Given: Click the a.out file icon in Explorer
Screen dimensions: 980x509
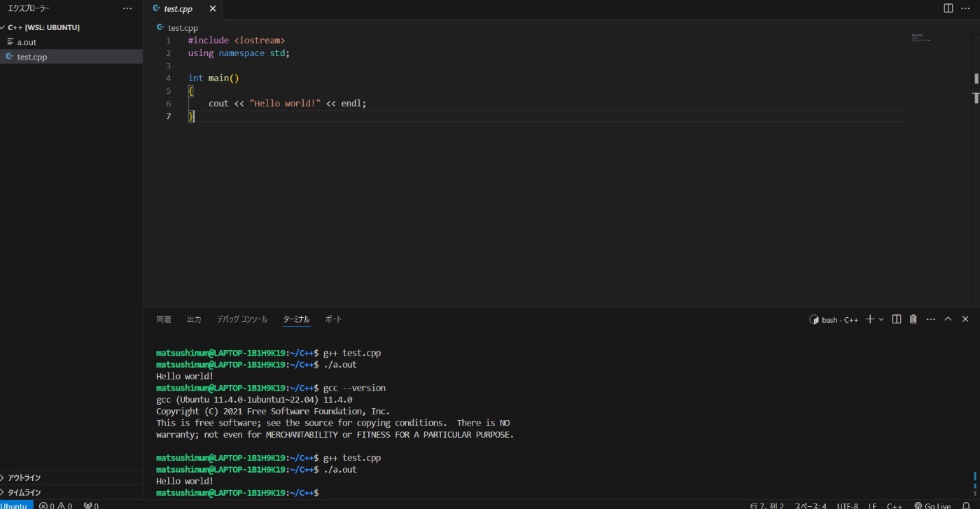Looking at the screenshot, I should pyautogui.click(x=10, y=42).
